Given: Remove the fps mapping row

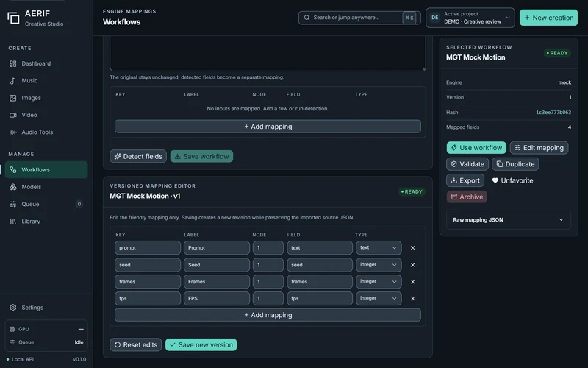Looking at the screenshot, I should [412, 299].
